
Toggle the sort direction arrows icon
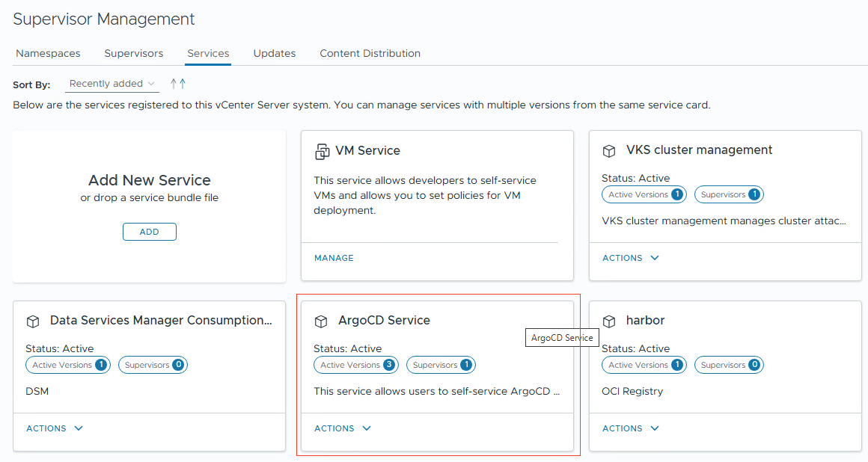pos(178,84)
